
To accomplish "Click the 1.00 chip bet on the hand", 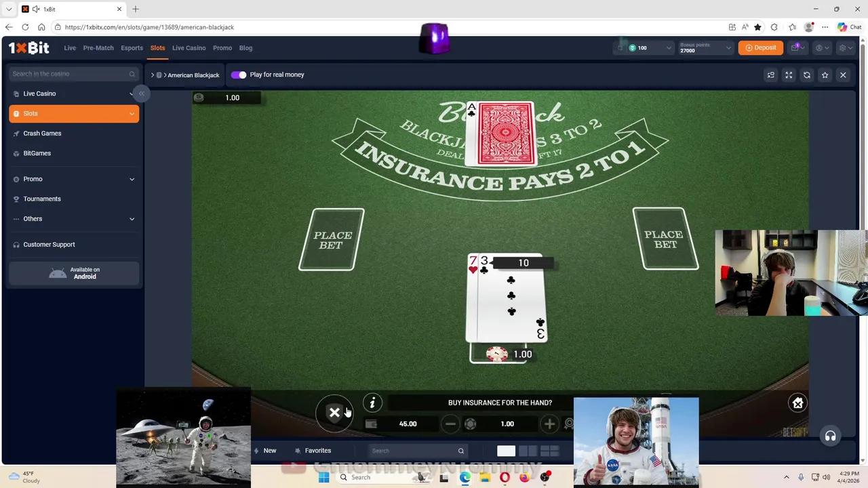I will click(x=497, y=354).
